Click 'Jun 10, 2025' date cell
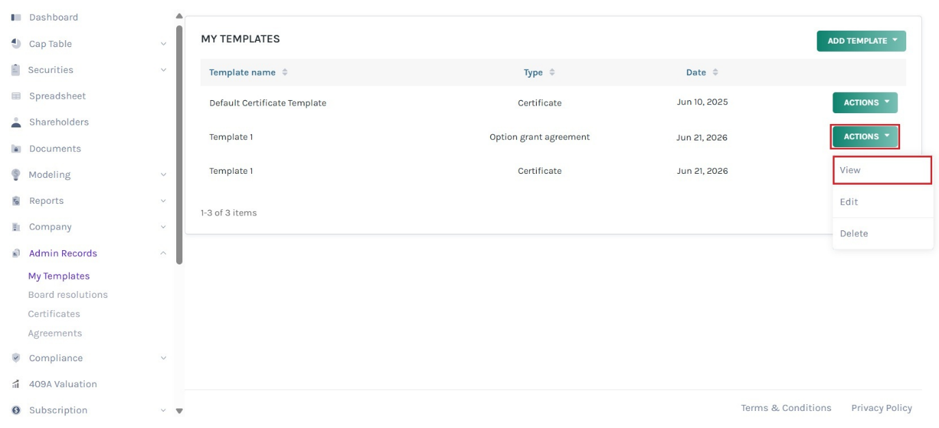 click(x=702, y=102)
